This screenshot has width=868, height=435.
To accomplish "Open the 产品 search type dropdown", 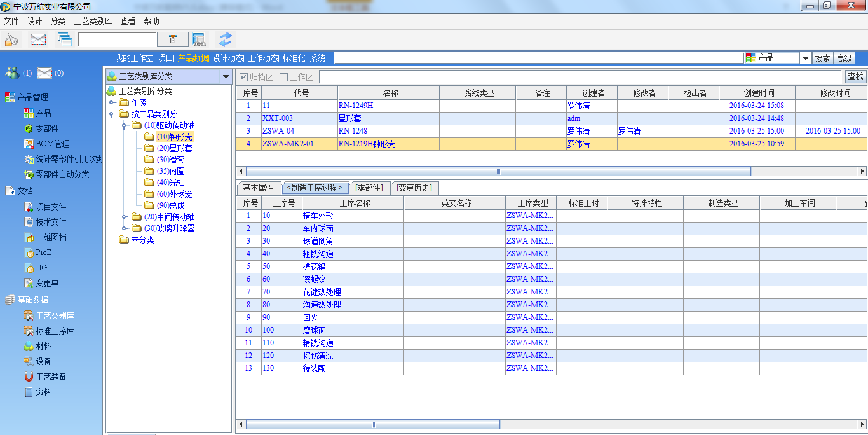I will [x=805, y=58].
